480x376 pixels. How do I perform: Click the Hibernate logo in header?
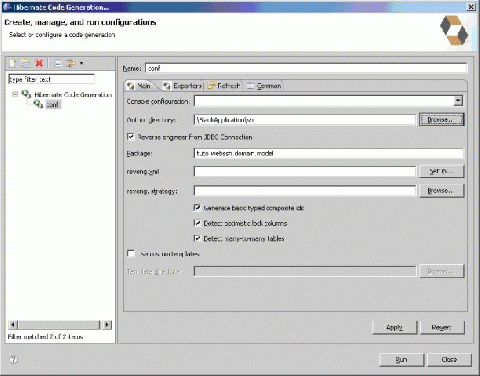pos(454,31)
